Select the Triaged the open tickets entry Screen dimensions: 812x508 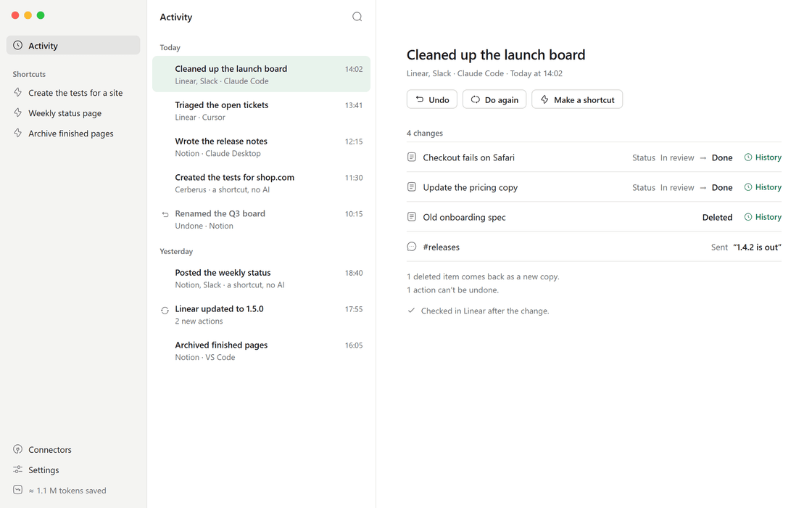261,110
